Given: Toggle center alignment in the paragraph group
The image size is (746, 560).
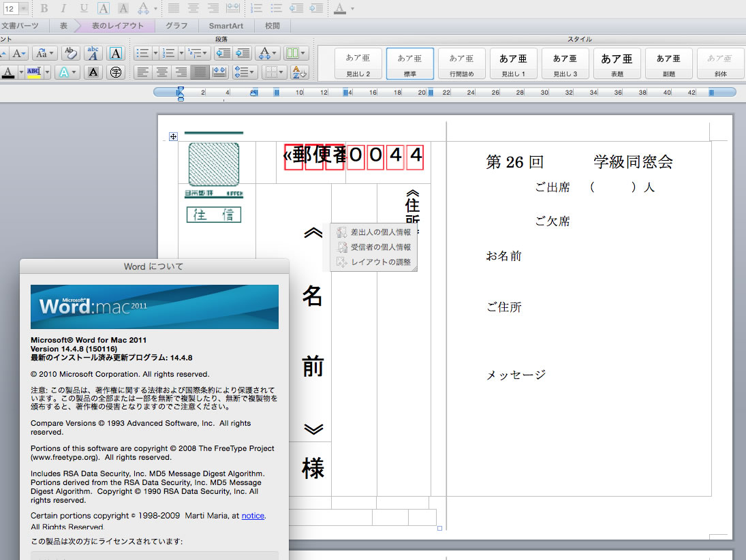Looking at the screenshot, I should pyautogui.click(x=161, y=72).
